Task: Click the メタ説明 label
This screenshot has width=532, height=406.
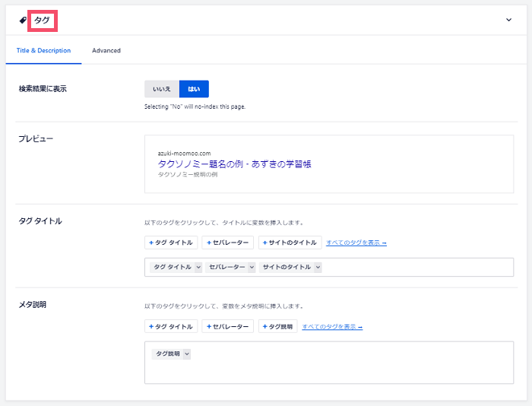Action: tap(32, 304)
